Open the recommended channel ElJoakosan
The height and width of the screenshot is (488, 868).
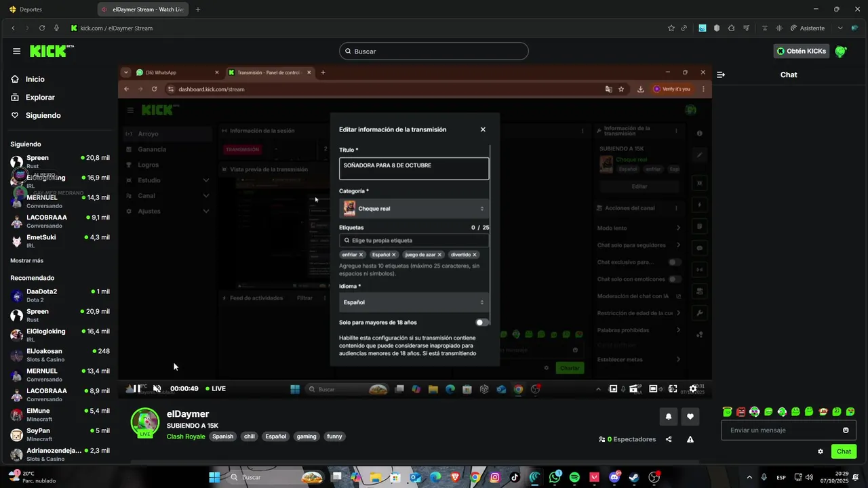point(60,355)
